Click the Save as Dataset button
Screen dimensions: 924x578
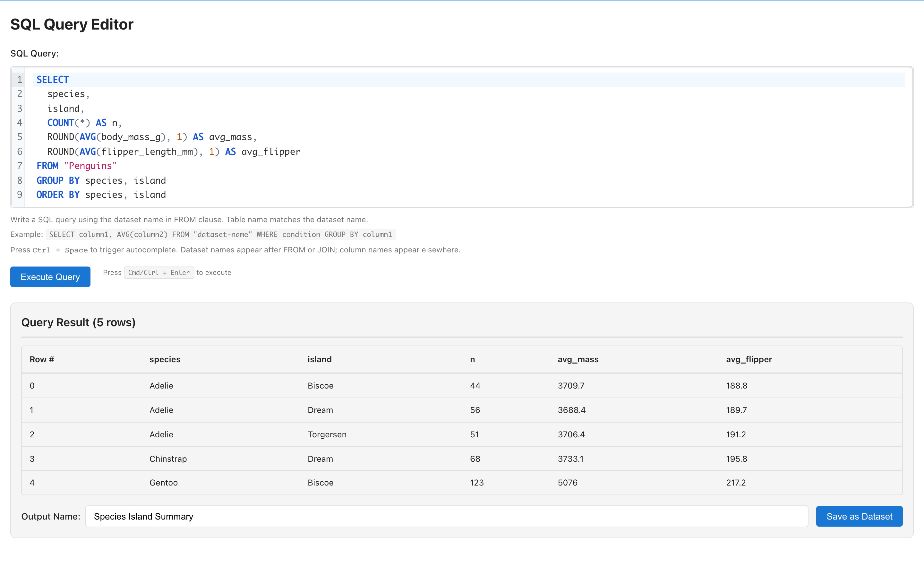[x=859, y=516]
